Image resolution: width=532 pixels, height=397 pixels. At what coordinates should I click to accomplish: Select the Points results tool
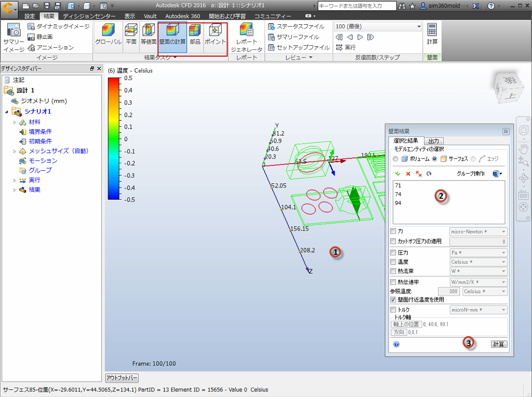pyautogui.click(x=215, y=34)
